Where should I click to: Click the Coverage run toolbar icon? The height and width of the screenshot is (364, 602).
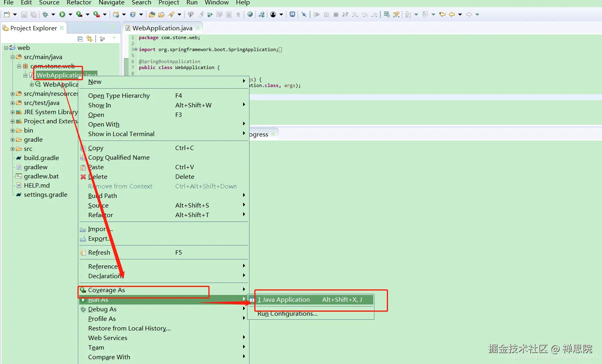tap(79, 14)
